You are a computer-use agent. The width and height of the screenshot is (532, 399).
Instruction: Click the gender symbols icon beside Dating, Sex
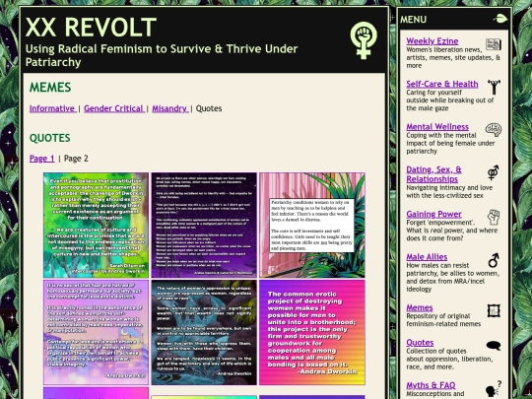pyautogui.click(x=494, y=172)
